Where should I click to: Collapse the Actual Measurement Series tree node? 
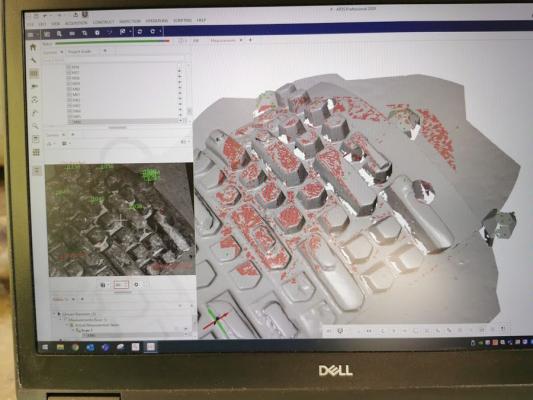pos(67,325)
